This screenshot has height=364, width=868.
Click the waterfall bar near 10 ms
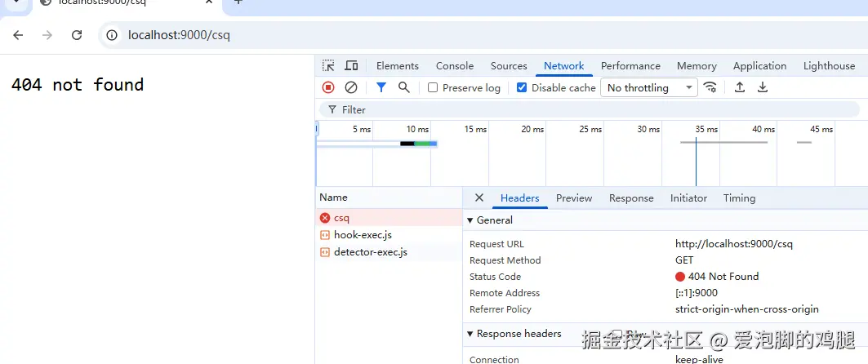(419, 144)
